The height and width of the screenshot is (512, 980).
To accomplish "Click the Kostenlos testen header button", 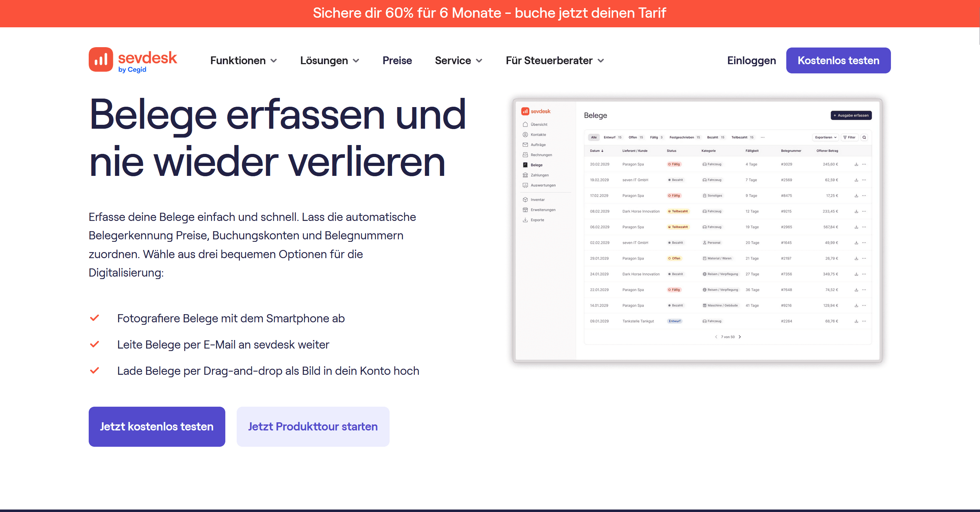I will coord(838,60).
